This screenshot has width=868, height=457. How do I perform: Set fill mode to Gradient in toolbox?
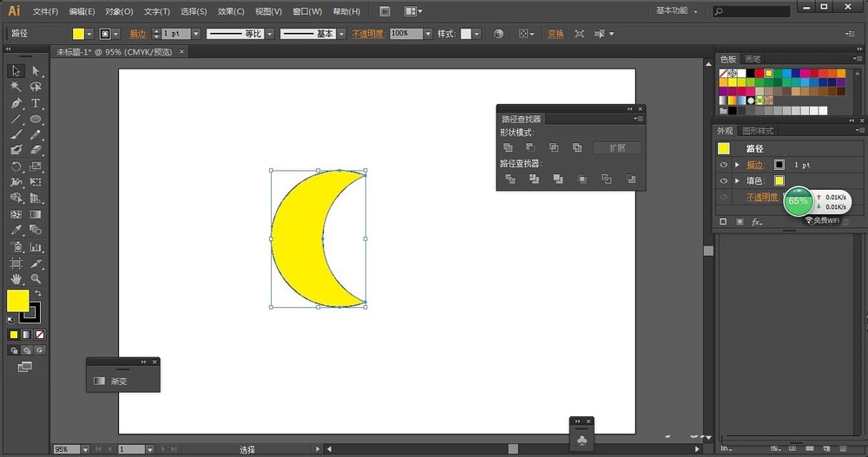tap(27, 335)
